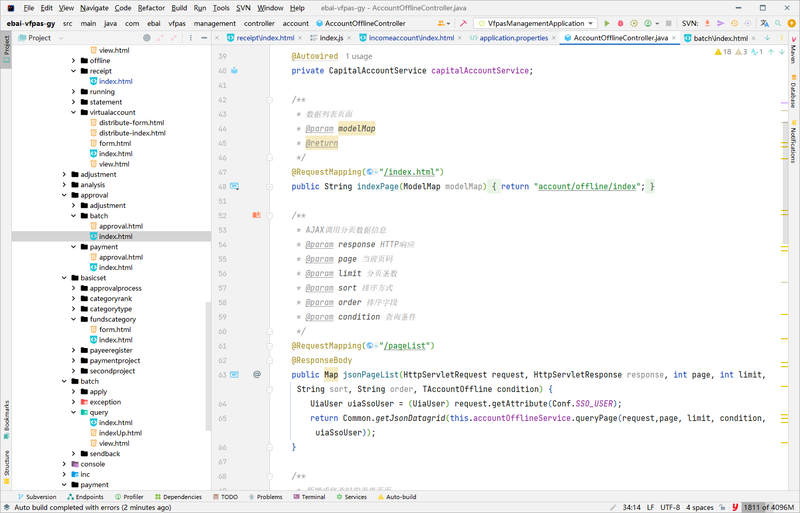Open Project panel options menu
The height and width of the screenshot is (513, 800).
click(191, 38)
